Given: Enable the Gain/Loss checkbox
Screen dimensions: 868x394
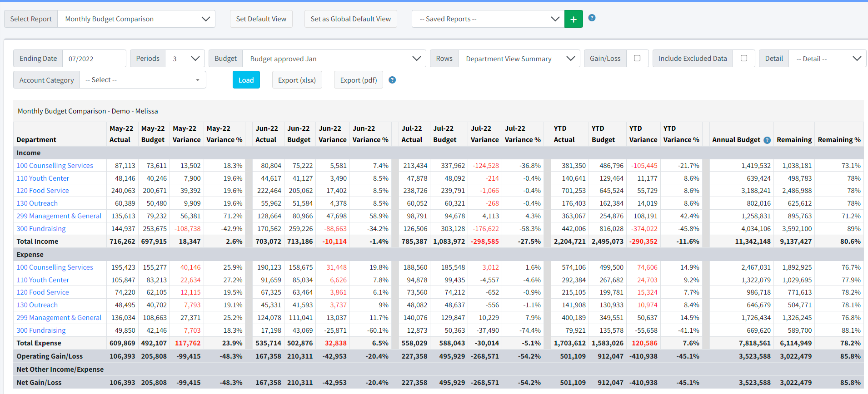Looking at the screenshot, I should pyautogui.click(x=637, y=58).
